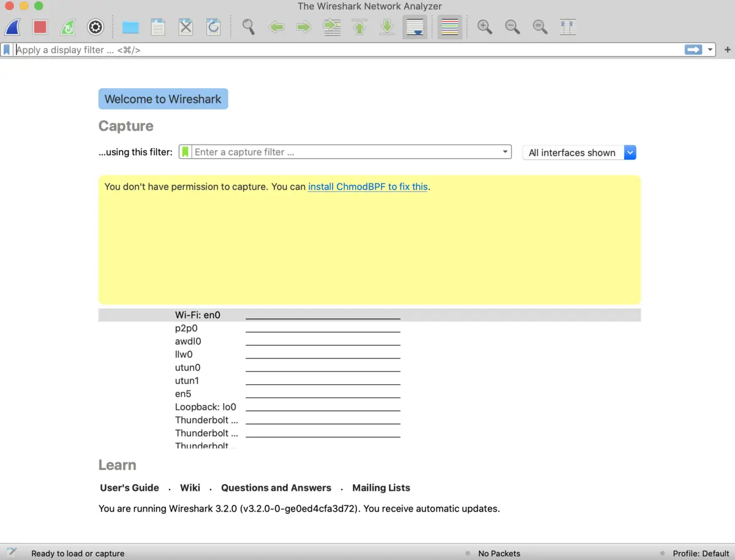This screenshot has width=735, height=560.
Task: Click into capture filter field
Action: click(x=346, y=152)
